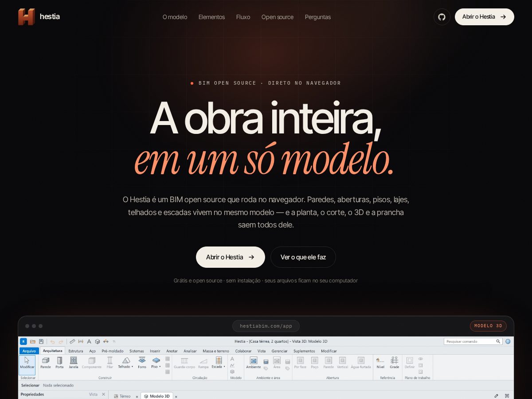Switch to the Estrutura ribbon tab
The width and height of the screenshot is (532, 399).
76,351
